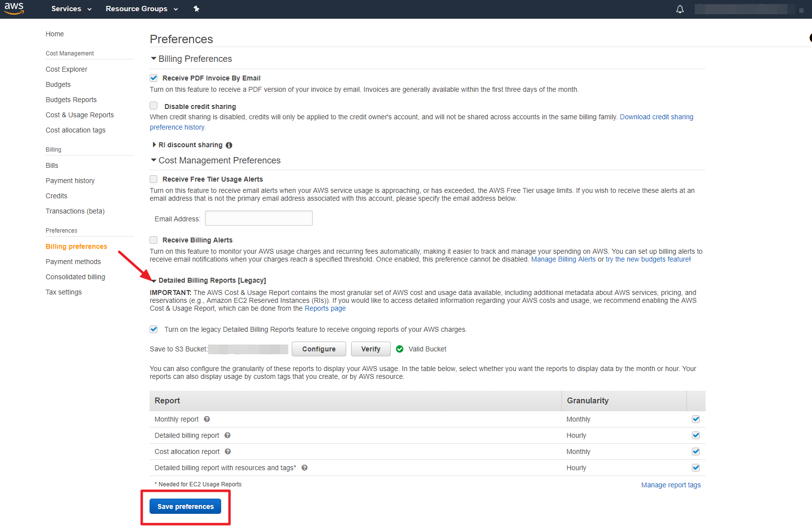Uncheck Receive PDF Invoice By Email
Image resolution: width=812 pixels, height=532 pixels.
[x=154, y=78]
